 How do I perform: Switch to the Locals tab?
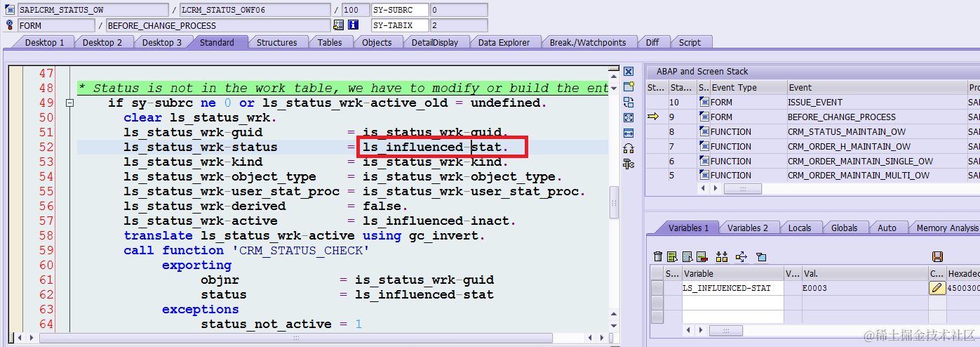coord(800,228)
